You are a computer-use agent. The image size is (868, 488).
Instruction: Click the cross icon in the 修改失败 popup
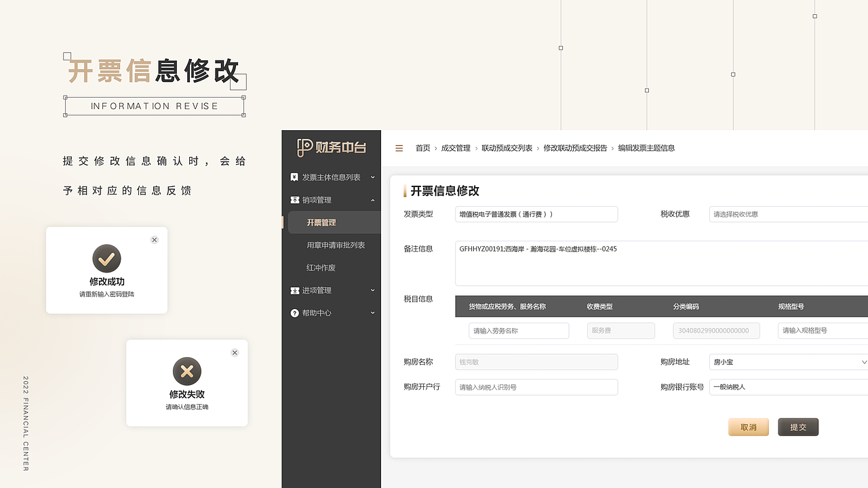187,371
